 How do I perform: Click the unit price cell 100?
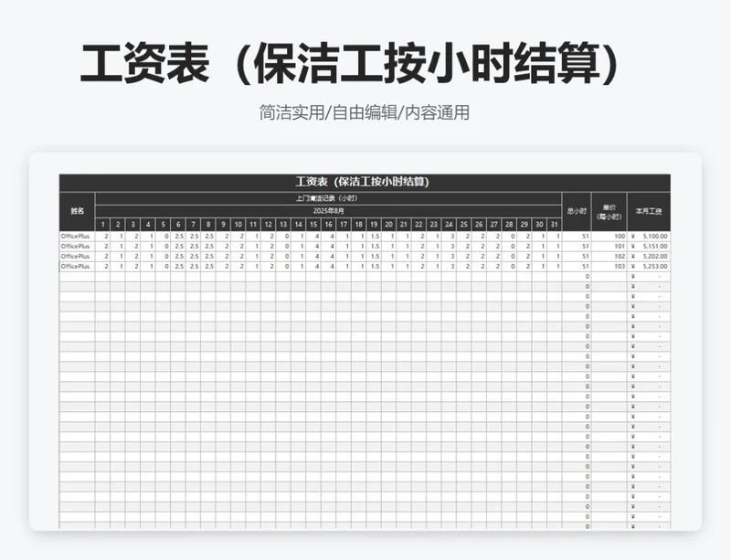click(609, 237)
